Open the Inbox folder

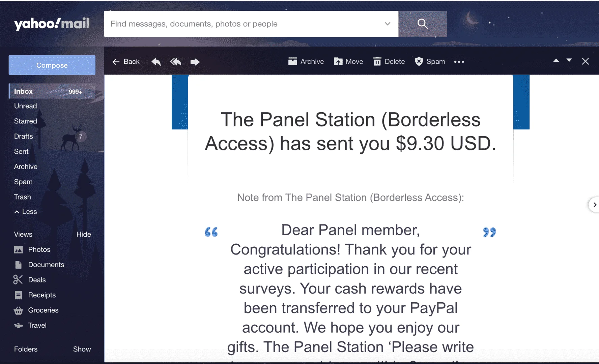click(52, 91)
